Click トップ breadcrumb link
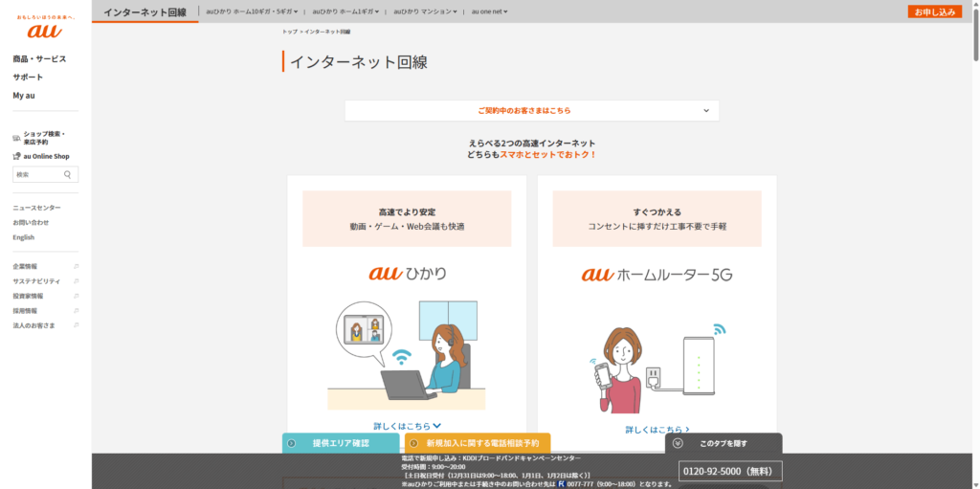The image size is (980, 489). coord(289,32)
